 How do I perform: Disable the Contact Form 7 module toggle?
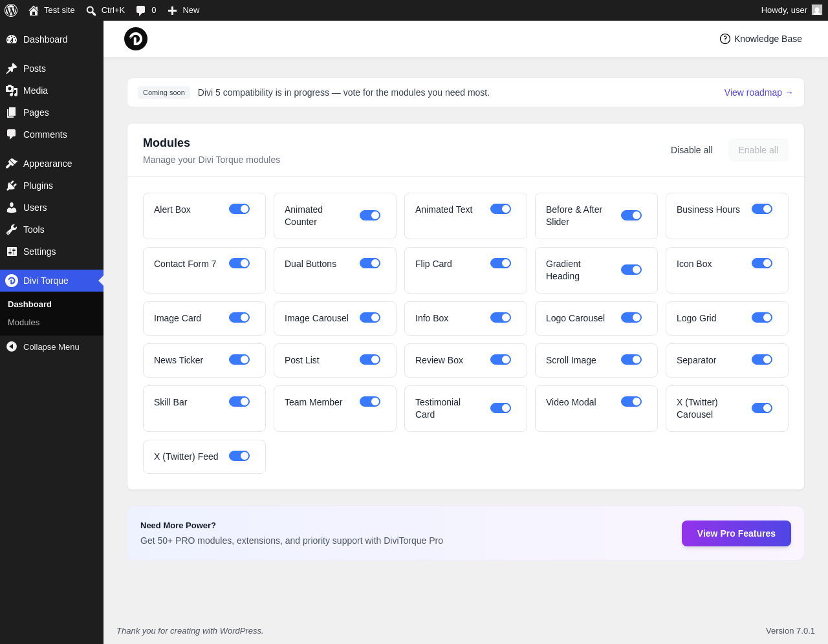[x=239, y=263]
